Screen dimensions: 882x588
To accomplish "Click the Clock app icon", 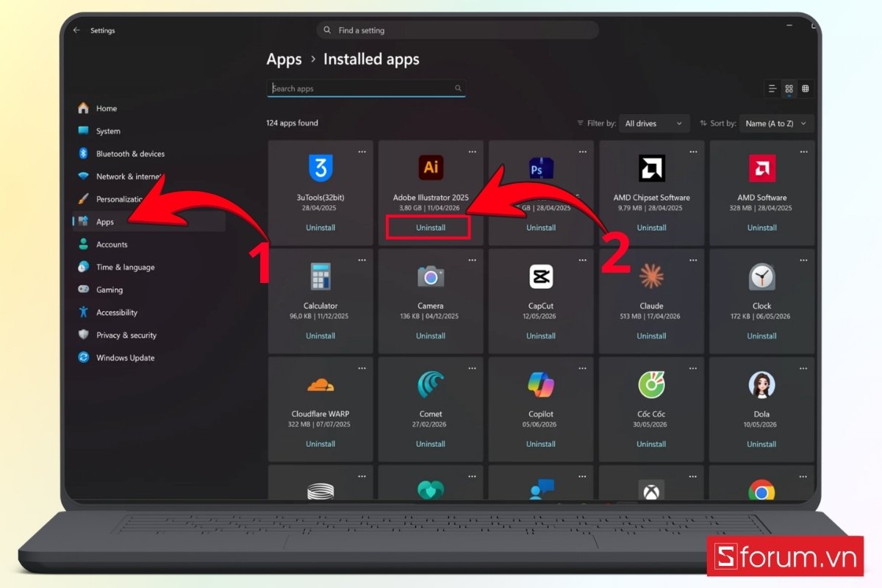I will point(761,276).
